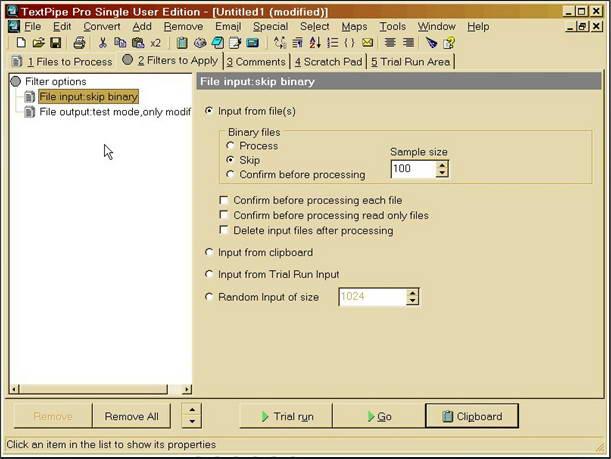Click the curly braces toolbar icon

[350, 42]
